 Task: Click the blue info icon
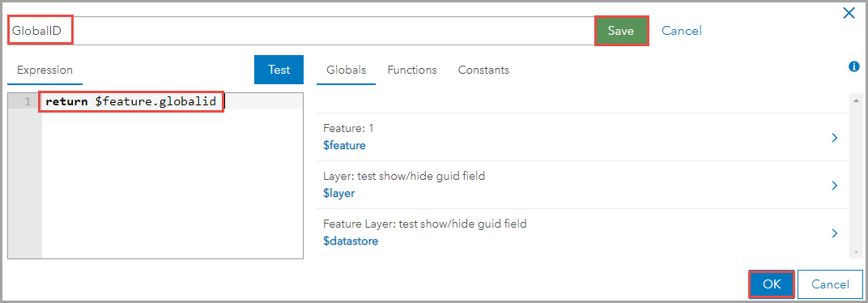[x=853, y=66]
